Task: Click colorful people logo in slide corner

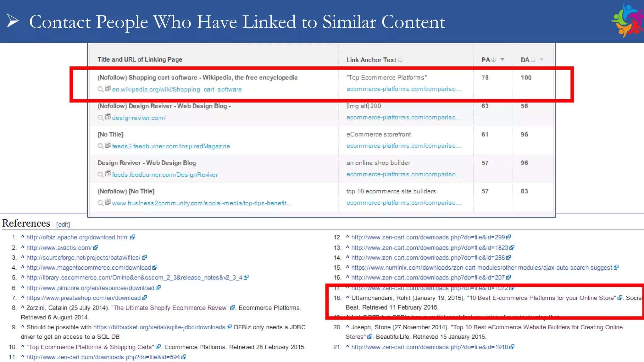Action: click(627, 21)
